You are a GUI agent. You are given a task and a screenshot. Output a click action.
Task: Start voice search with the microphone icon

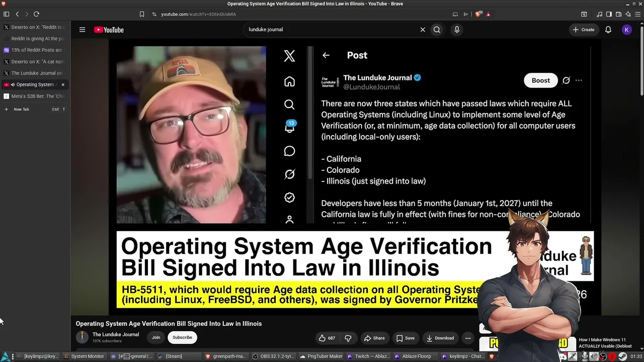coord(457,30)
